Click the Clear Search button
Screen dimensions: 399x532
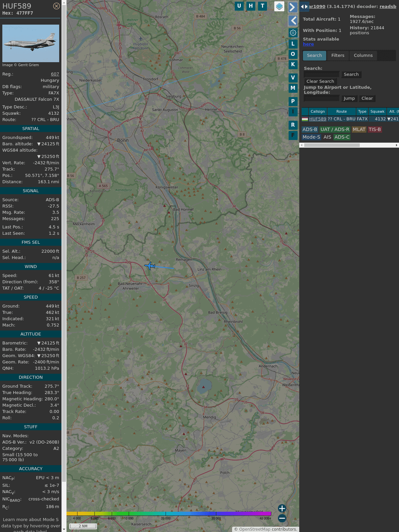click(x=320, y=81)
